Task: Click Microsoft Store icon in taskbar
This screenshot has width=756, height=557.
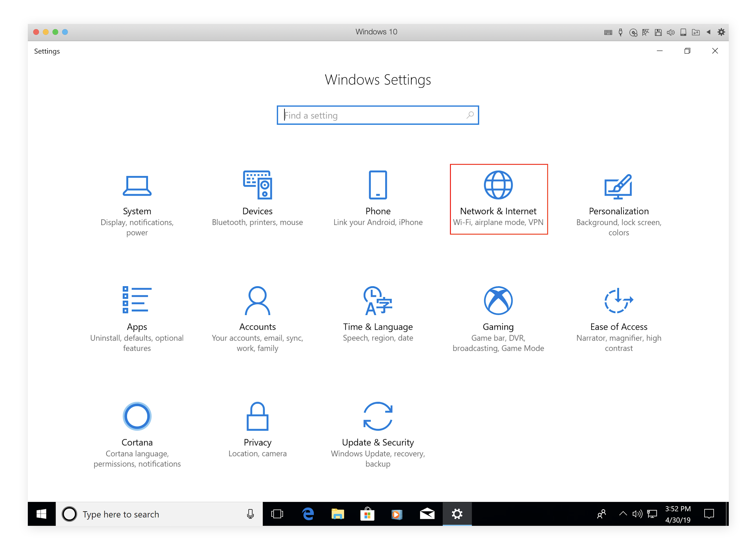Action: 365,515
